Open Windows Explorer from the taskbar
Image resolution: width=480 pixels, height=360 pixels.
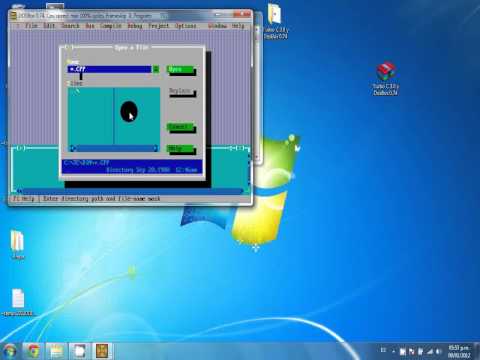(56, 351)
